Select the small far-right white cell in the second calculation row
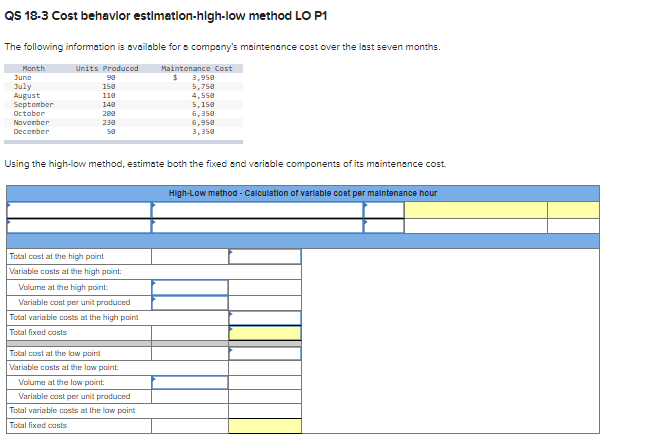Image resolution: width=655 pixels, height=445 pixels. coord(574,226)
